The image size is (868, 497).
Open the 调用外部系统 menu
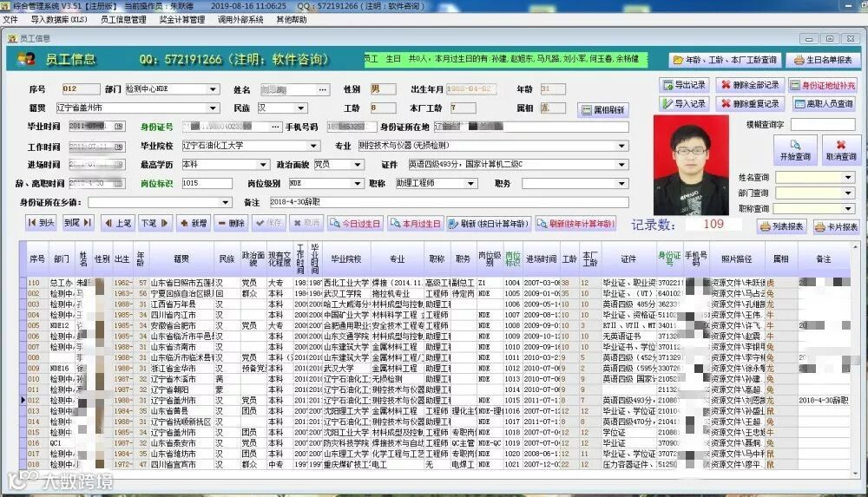[x=240, y=19]
